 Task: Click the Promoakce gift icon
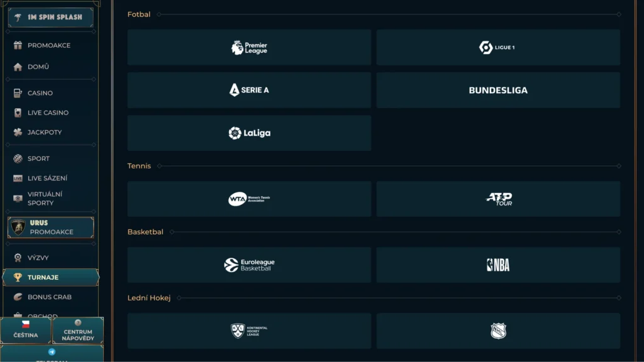click(18, 45)
